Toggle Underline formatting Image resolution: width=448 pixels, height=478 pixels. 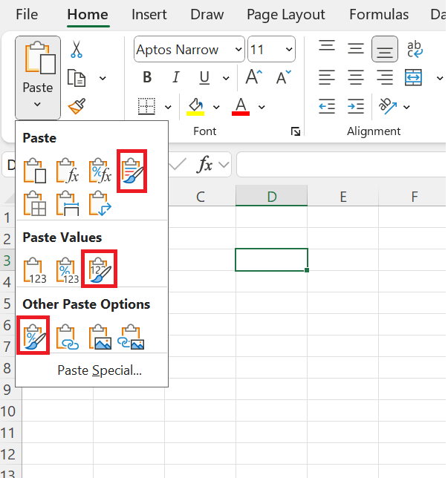point(204,77)
